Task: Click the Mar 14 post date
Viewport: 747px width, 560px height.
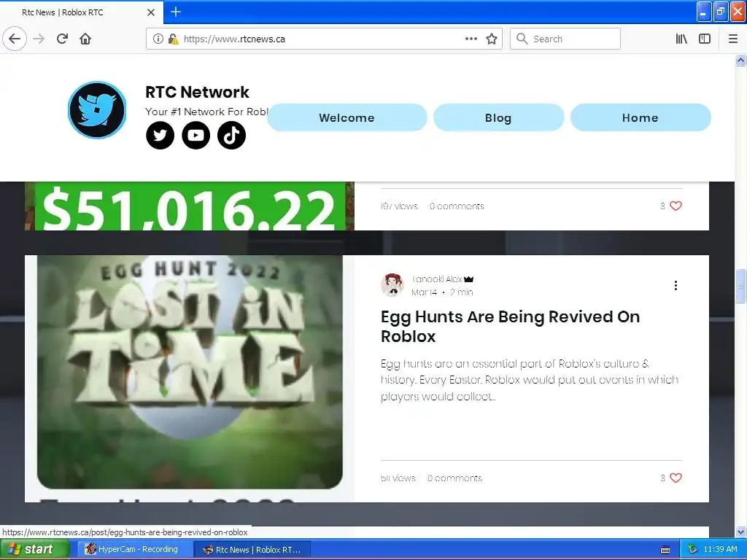Action: 424,292
